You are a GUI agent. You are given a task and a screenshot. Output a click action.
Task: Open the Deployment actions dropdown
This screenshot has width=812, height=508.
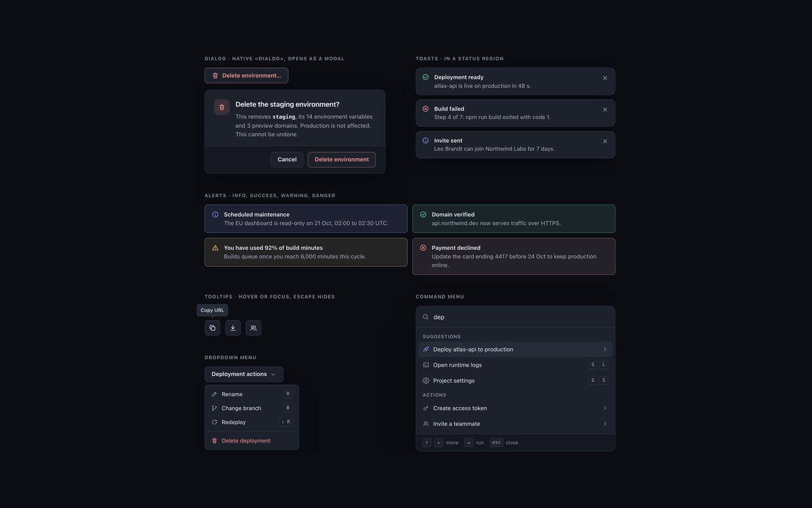pos(244,374)
